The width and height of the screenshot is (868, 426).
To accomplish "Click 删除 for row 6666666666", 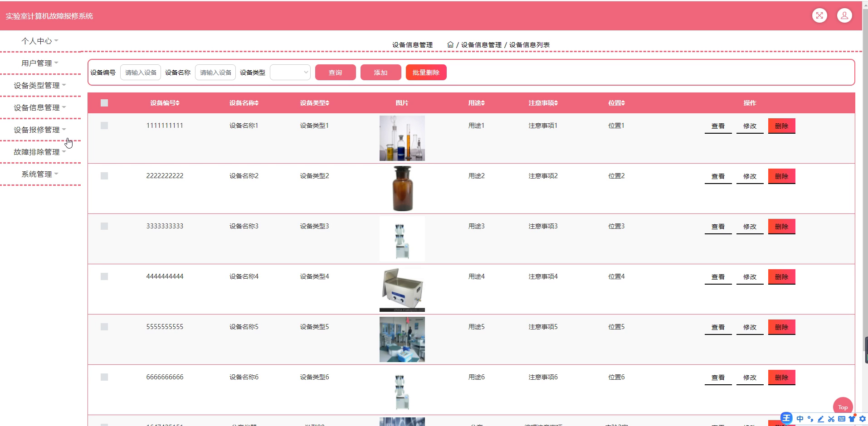I will click(x=782, y=378).
